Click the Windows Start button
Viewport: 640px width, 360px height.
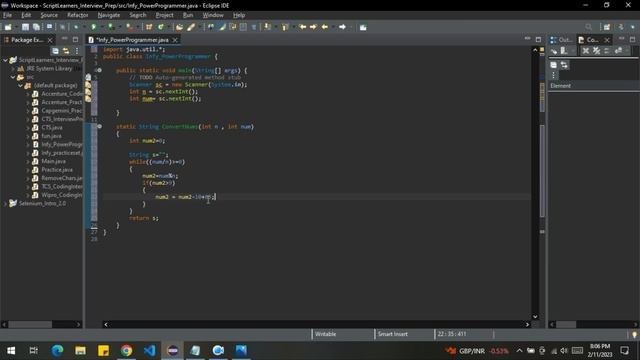pos(11,350)
